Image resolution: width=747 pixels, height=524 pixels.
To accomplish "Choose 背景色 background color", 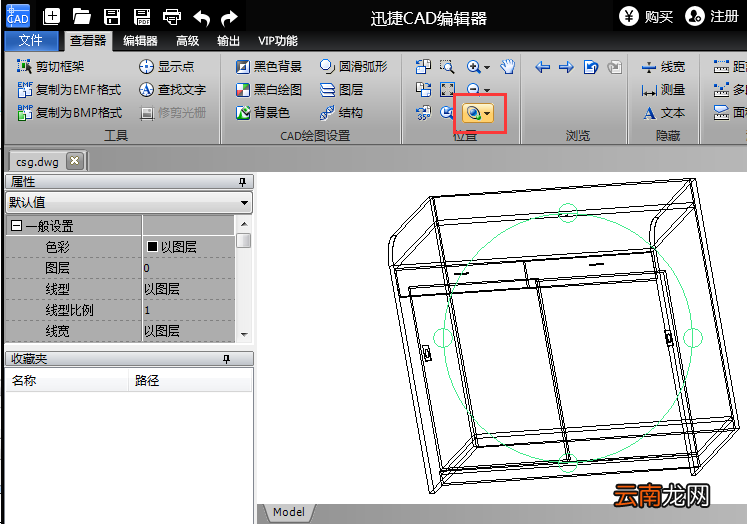I will (262, 112).
